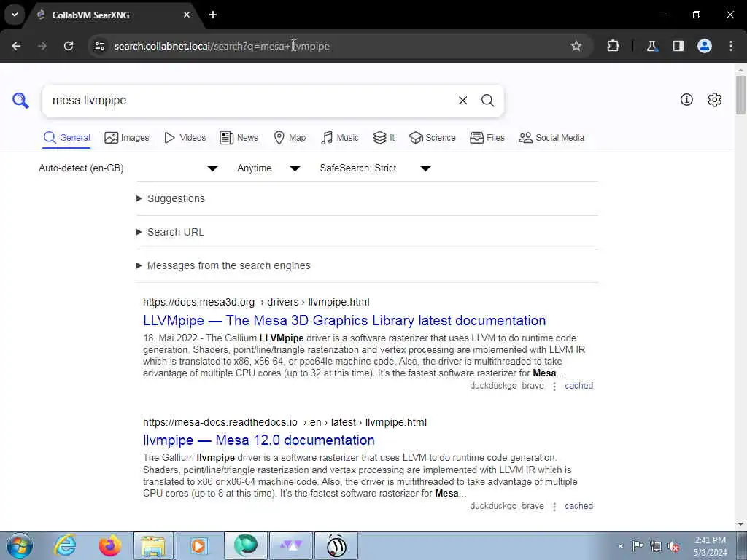Click the mesa-docs.readthedocs.io result URL
This screenshot has width=747, height=560.
click(285, 422)
